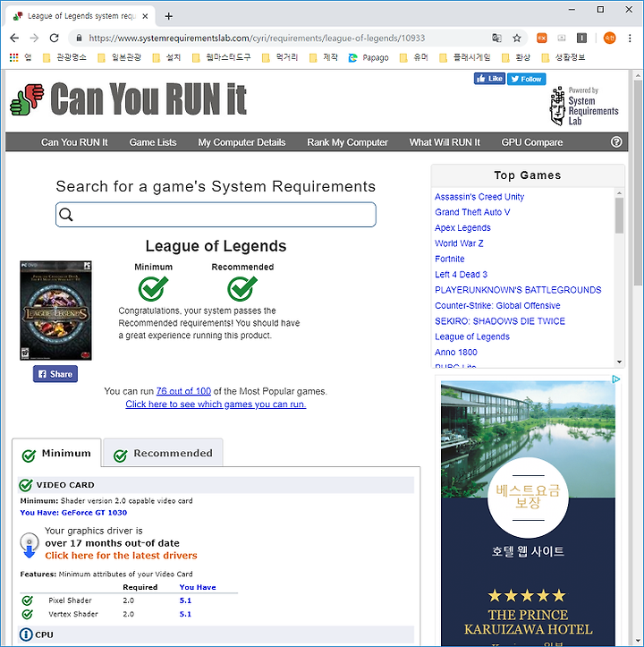The width and height of the screenshot is (644, 647).
Task: Click the help question mark icon in nav bar
Action: [x=616, y=142]
